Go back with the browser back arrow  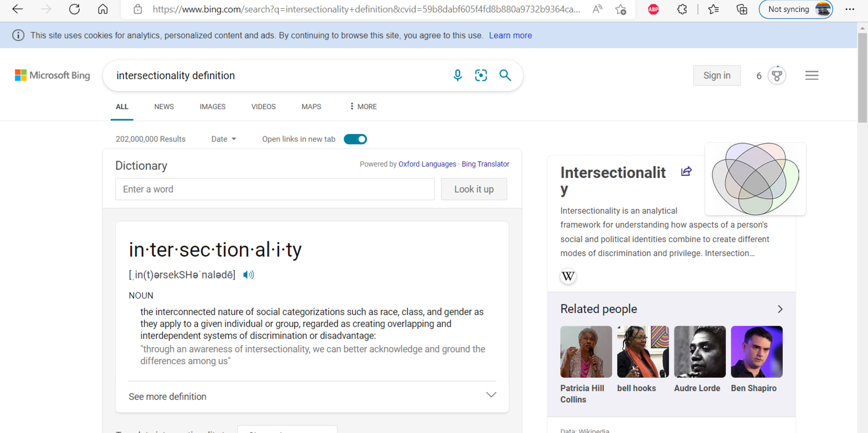coord(17,9)
